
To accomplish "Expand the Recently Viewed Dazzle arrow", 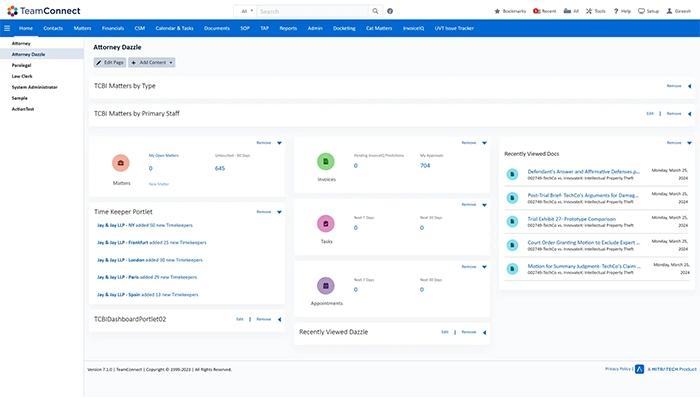I will click(485, 333).
